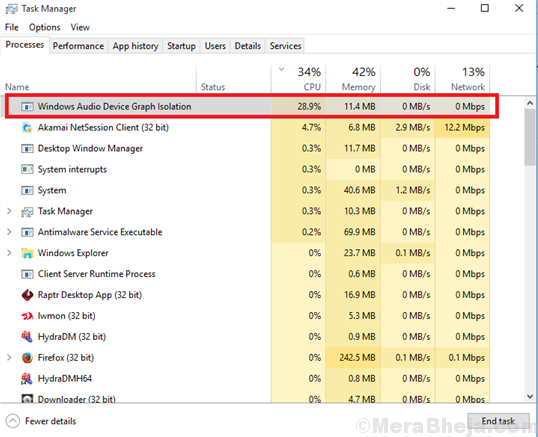Click the HydraDMH64 process icon
This screenshot has width=538, height=437.
point(27,379)
